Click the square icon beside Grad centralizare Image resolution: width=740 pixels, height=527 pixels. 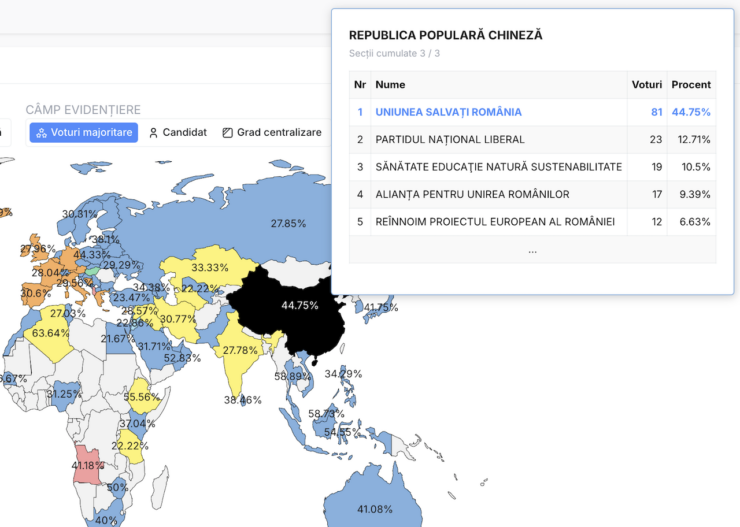[227, 133]
